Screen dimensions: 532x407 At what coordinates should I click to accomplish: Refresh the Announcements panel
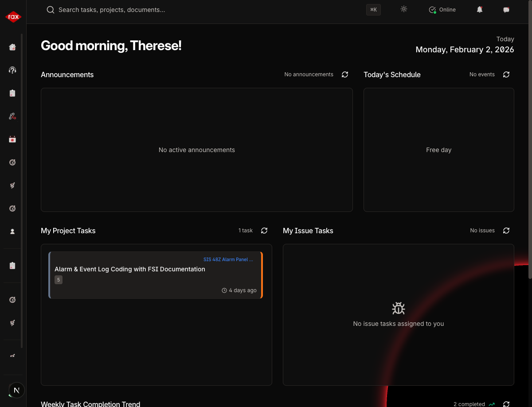[x=345, y=74]
